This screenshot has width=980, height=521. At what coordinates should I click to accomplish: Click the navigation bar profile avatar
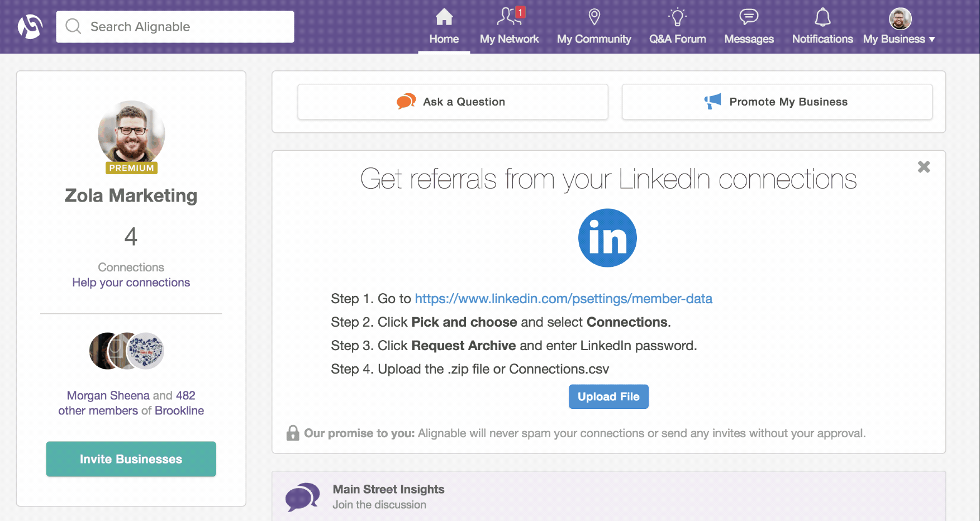coord(900,19)
